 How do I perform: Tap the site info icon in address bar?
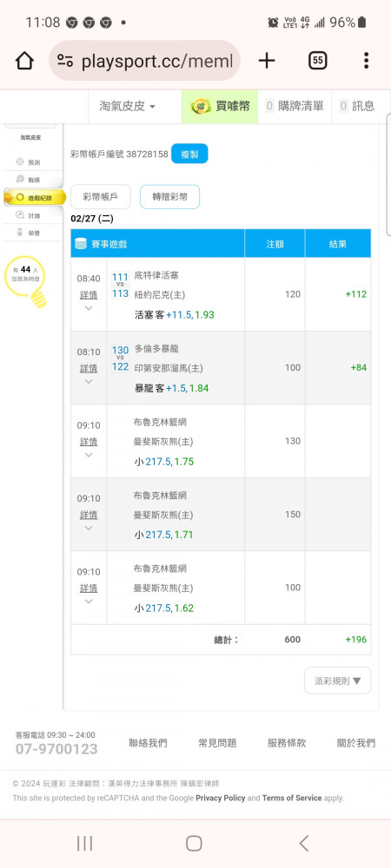tap(65, 62)
